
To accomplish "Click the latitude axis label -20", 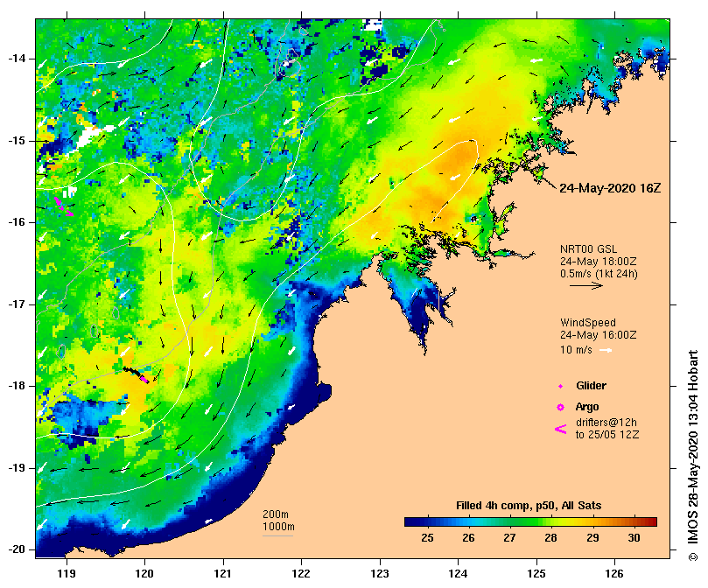I will (18, 549).
